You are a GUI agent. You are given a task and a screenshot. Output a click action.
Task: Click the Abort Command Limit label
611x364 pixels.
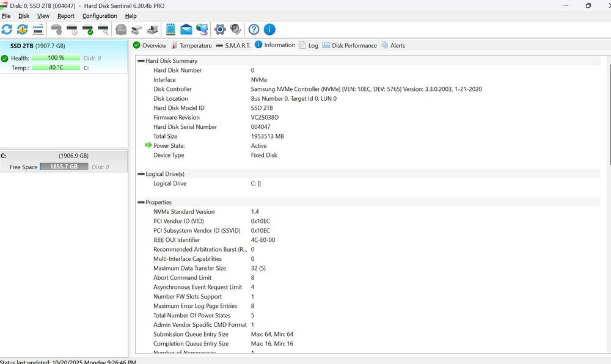pyautogui.click(x=182, y=277)
